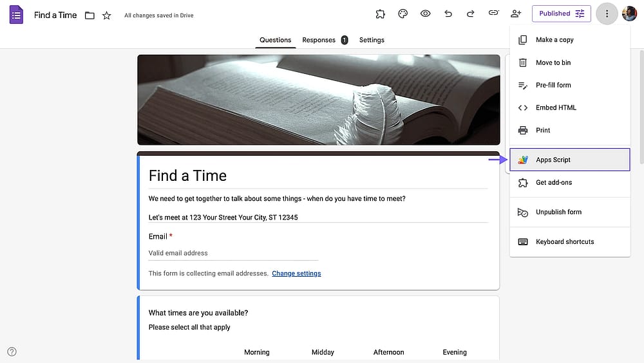Click the Afternoon column label
This screenshot has height=363, width=644.
pos(388,352)
